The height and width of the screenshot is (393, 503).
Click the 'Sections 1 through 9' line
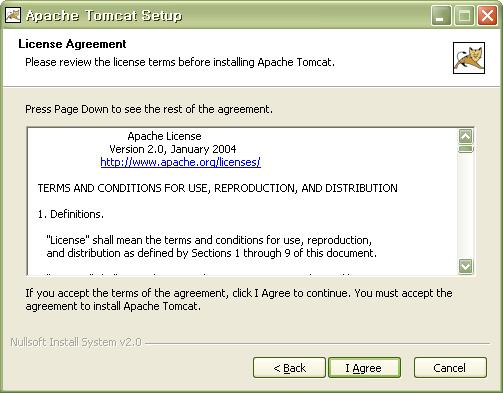click(x=212, y=253)
